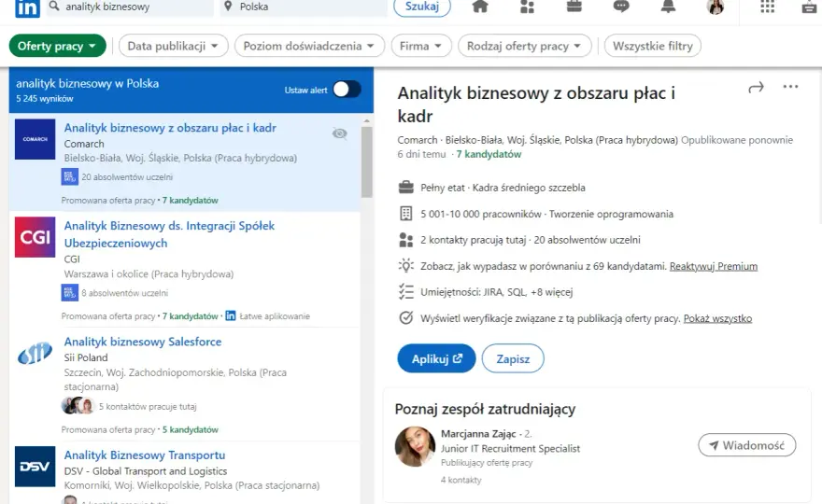
Task: Open the Jobs briefcase icon in navbar
Action: [x=574, y=7]
